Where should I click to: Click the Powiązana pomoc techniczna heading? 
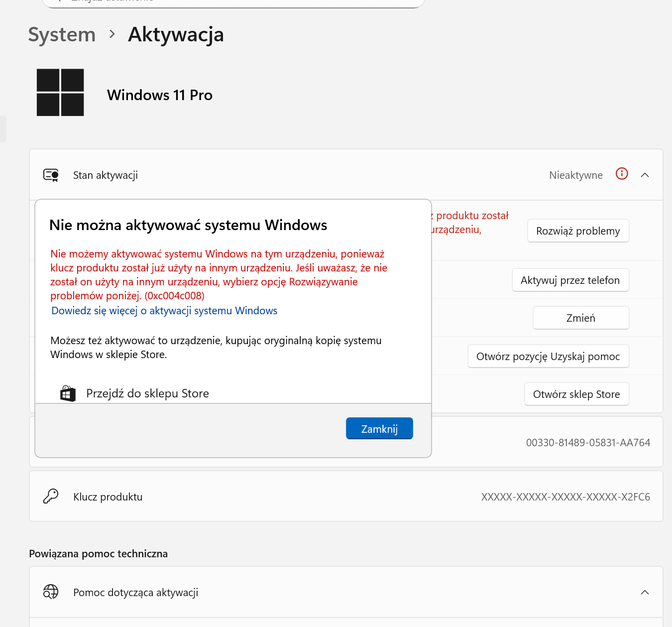(99, 554)
